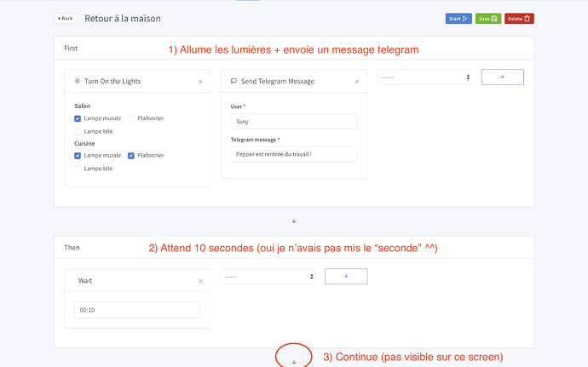Click the First block header label
This screenshot has width=588, height=367.
pyautogui.click(x=71, y=48)
